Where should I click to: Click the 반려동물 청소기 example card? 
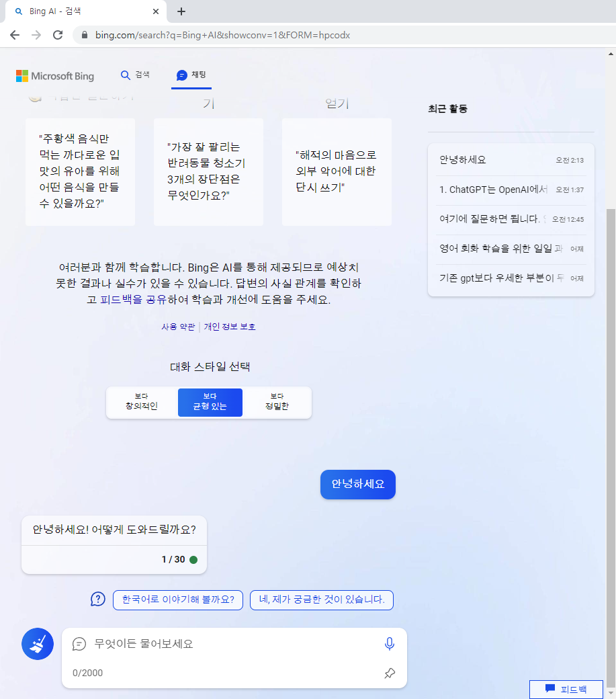coord(208,171)
